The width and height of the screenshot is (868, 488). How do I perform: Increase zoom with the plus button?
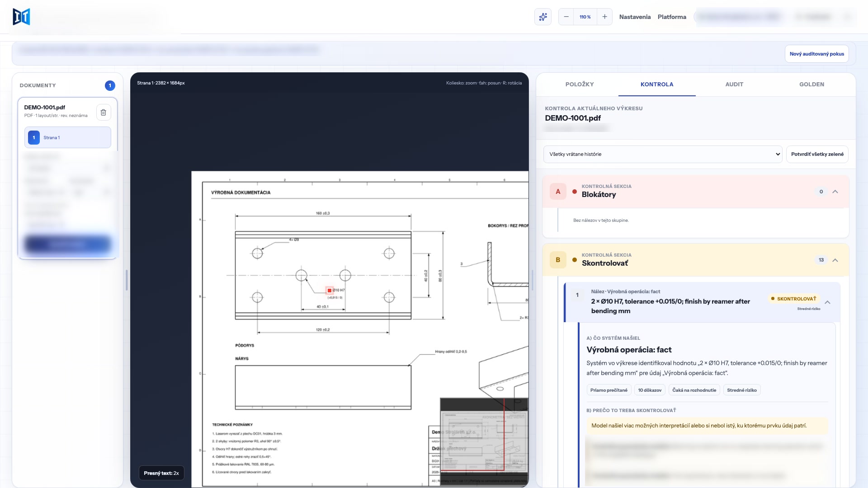604,17
